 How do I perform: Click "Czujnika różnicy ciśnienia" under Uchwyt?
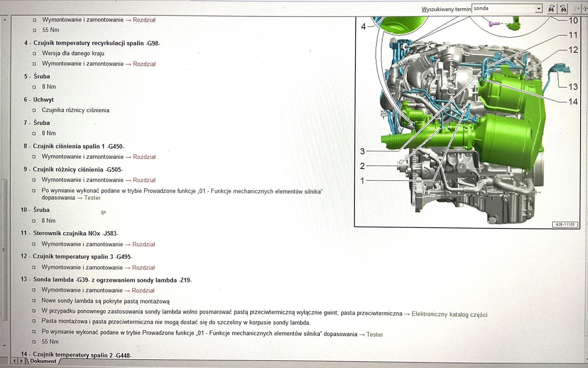coord(75,110)
